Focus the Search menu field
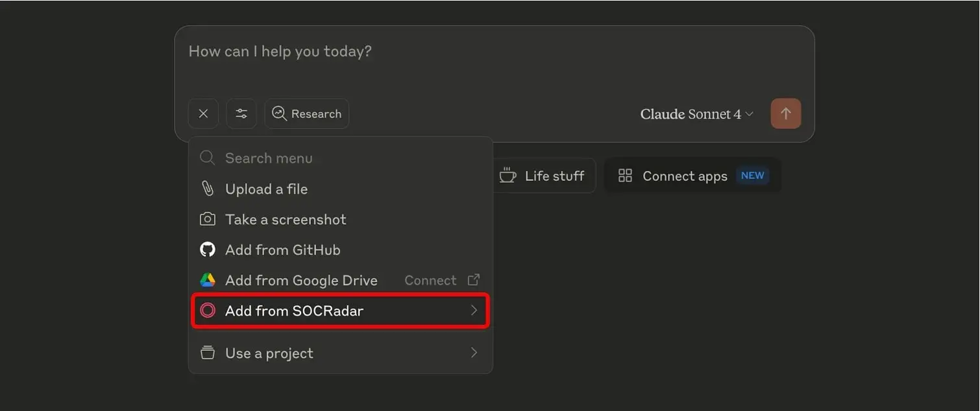Viewport: 980px width, 411px height. tap(340, 158)
